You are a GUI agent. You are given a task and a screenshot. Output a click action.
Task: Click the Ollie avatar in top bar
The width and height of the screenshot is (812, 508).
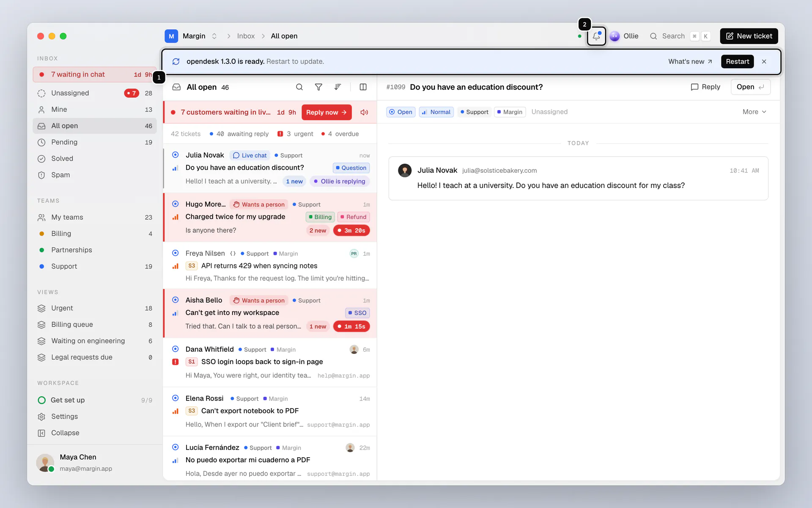(614, 36)
